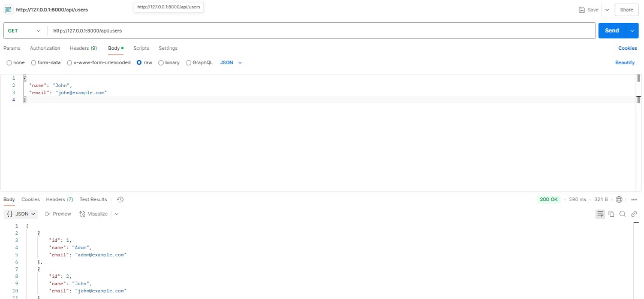Click the Visualize response button

[93, 214]
